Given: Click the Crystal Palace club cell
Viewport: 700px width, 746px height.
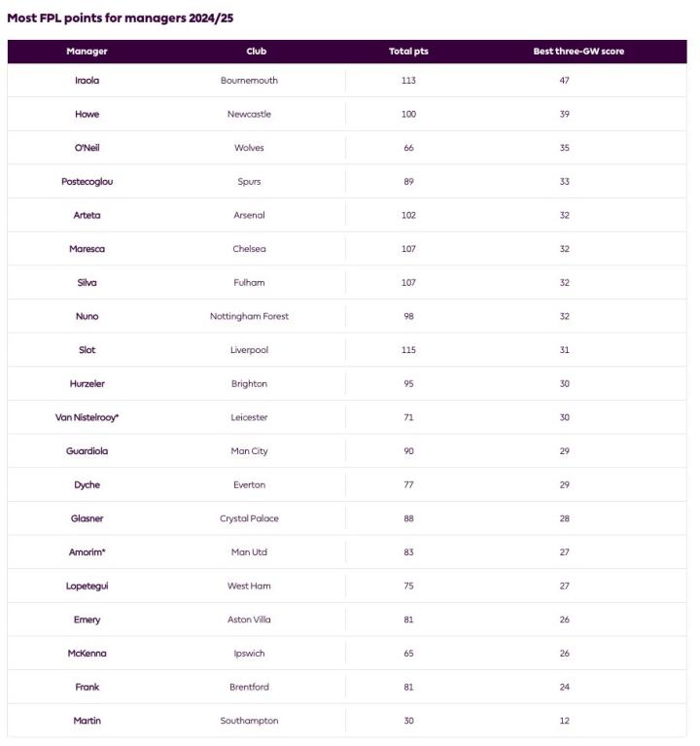Looking at the screenshot, I should click(x=249, y=518).
